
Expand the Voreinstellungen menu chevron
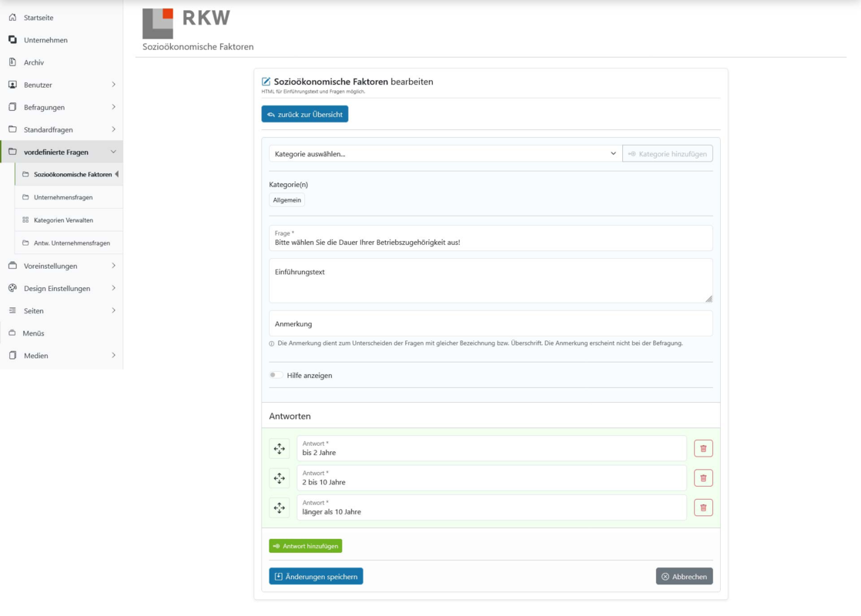click(x=114, y=266)
